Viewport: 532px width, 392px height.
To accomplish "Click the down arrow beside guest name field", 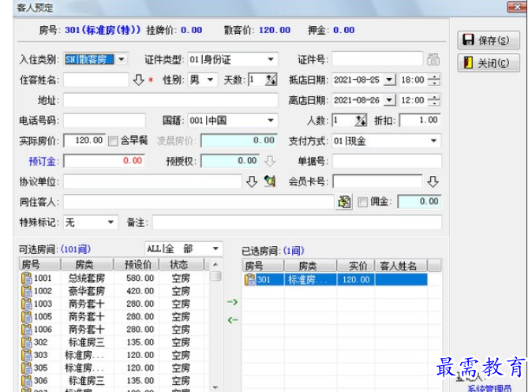I will pyautogui.click(x=138, y=80).
